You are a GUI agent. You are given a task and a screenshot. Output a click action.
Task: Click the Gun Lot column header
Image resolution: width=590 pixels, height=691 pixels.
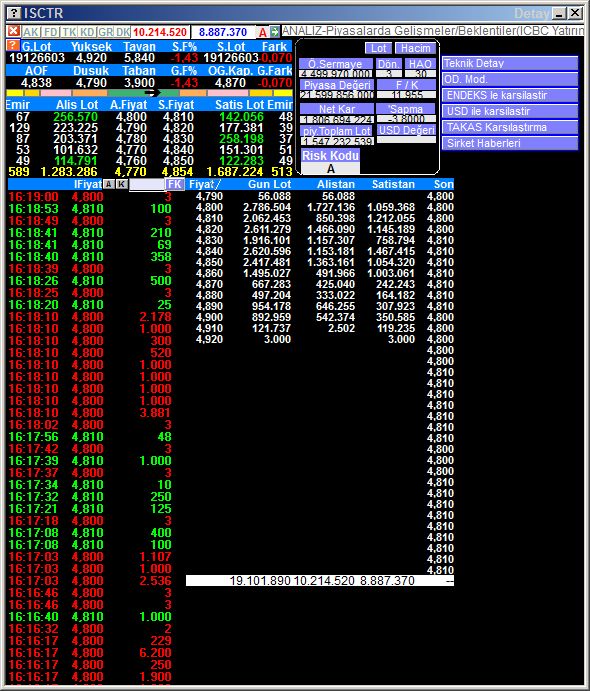coord(269,184)
